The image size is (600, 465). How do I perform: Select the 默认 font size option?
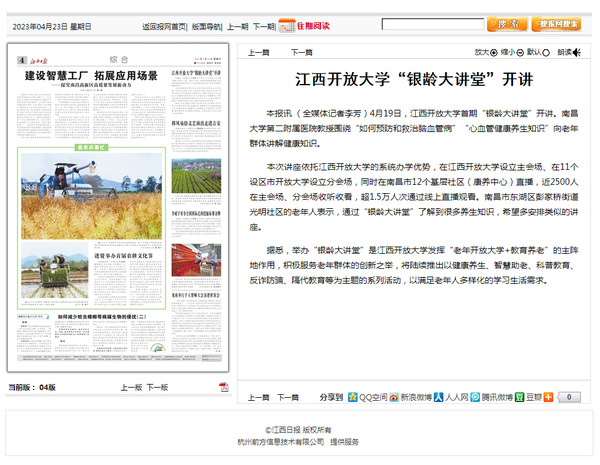pyautogui.click(x=538, y=52)
